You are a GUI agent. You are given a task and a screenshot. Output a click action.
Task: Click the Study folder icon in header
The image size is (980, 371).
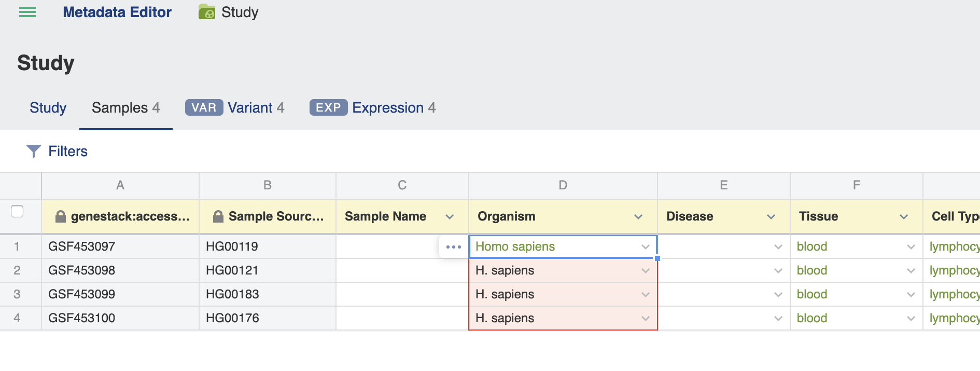pyautogui.click(x=207, y=12)
